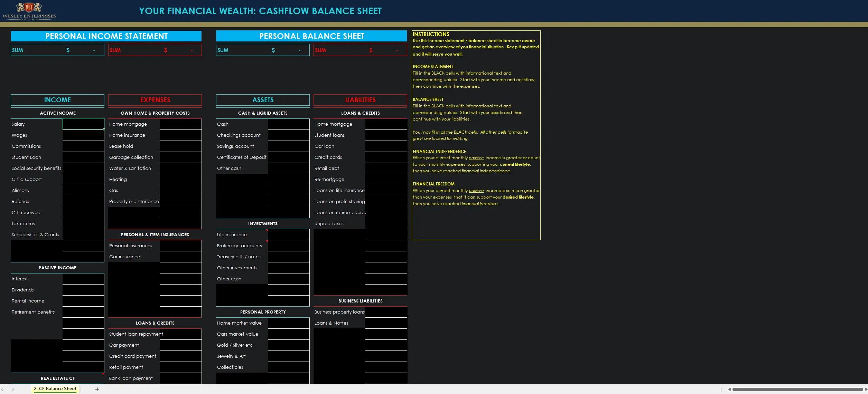Click the 'Treasury bills / notes' label
Viewport: 868px width, 394px height.
click(239, 257)
